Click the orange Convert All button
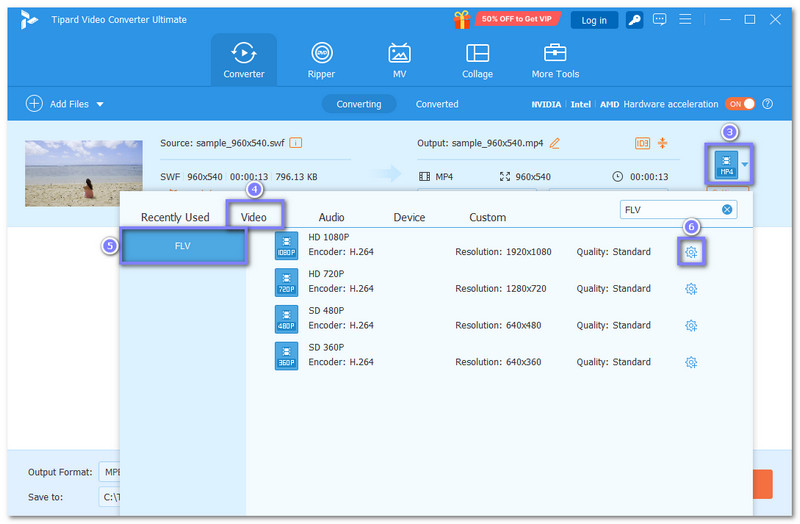 (763, 484)
